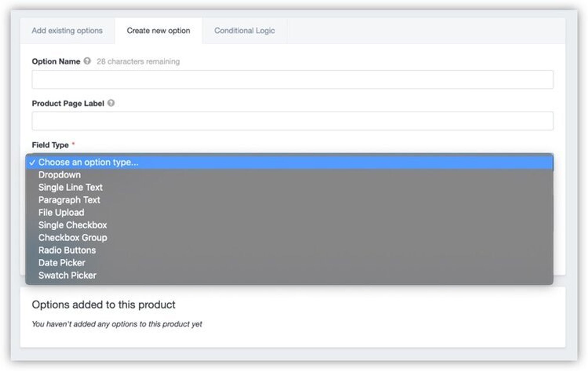Select Single Line Text field type
Viewport: 588px width, 371px height.
pos(71,187)
